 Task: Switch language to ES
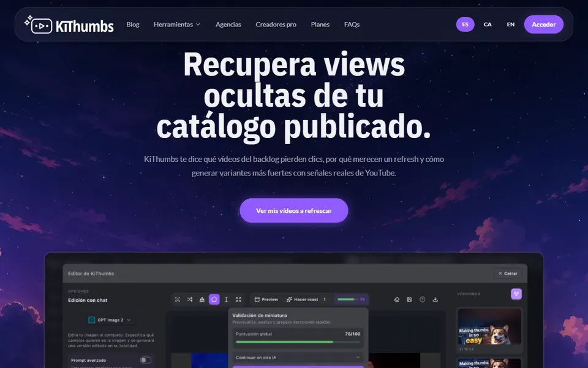click(x=466, y=25)
